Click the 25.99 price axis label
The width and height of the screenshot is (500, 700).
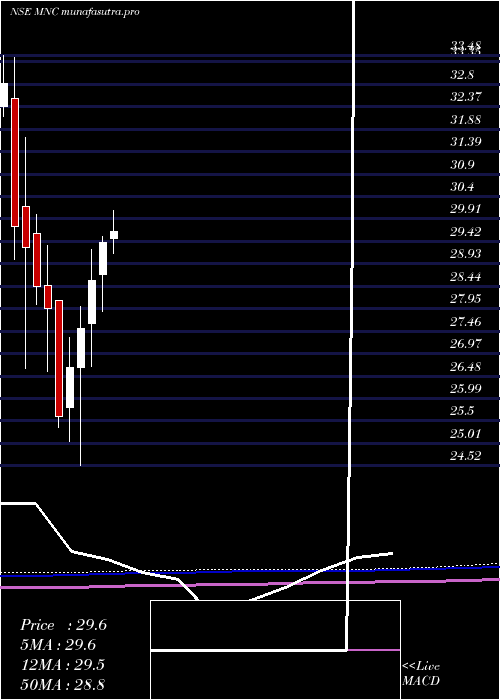(x=466, y=388)
